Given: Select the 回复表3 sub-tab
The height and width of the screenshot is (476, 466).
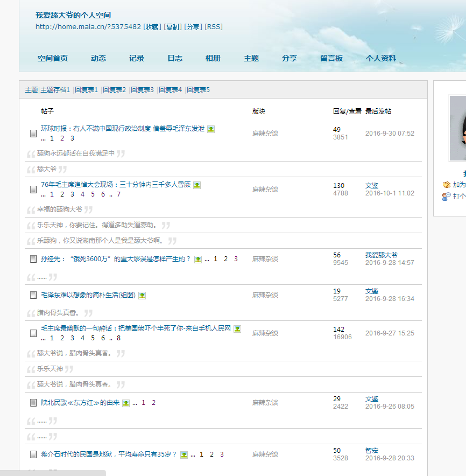Looking at the screenshot, I should (142, 90).
